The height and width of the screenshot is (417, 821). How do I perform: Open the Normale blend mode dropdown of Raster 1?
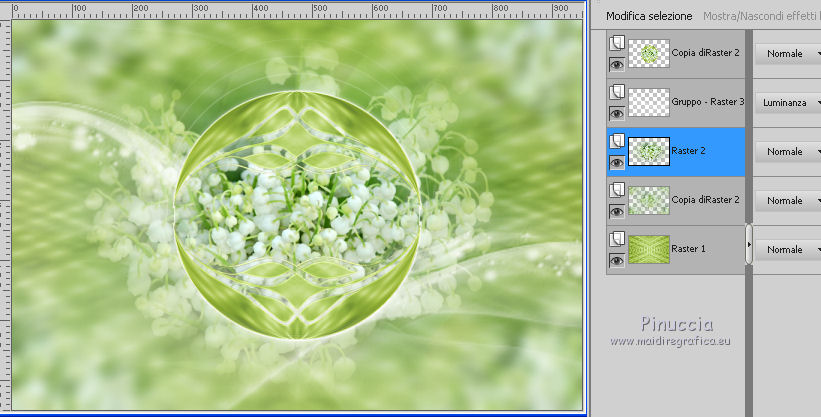coord(788,249)
